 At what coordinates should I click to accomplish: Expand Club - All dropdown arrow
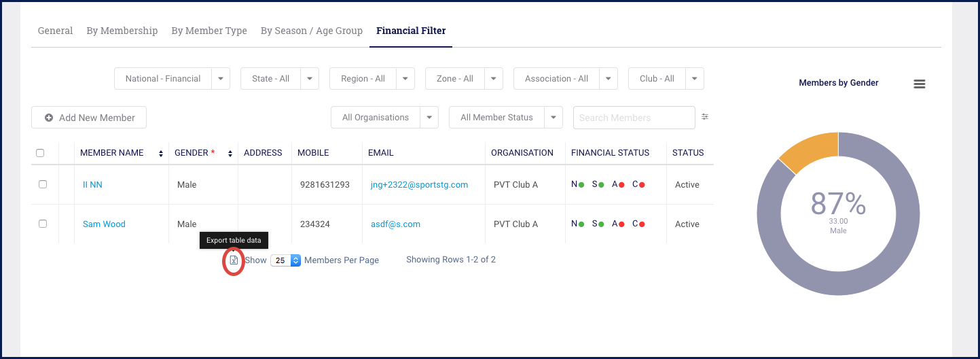coord(695,78)
